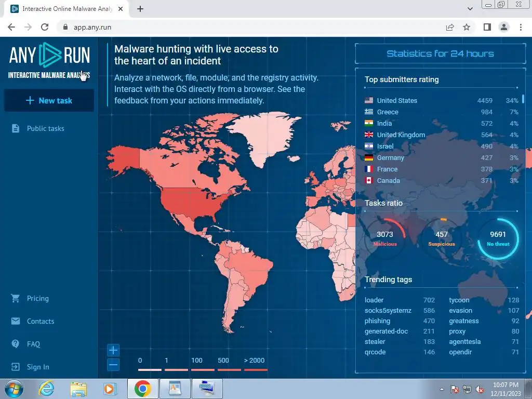The width and height of the screenshot is (532, 399).
Task: Open the Windows Start menu
Action: [14, 389]
